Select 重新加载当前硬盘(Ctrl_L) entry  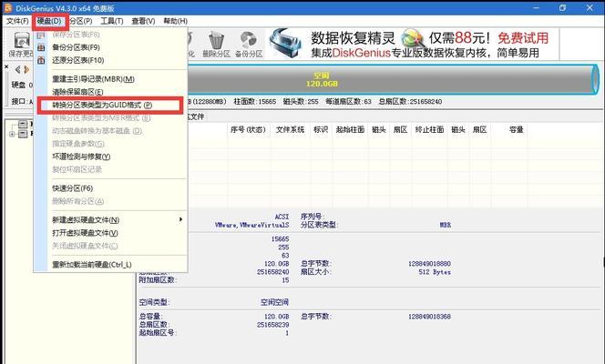92,265
